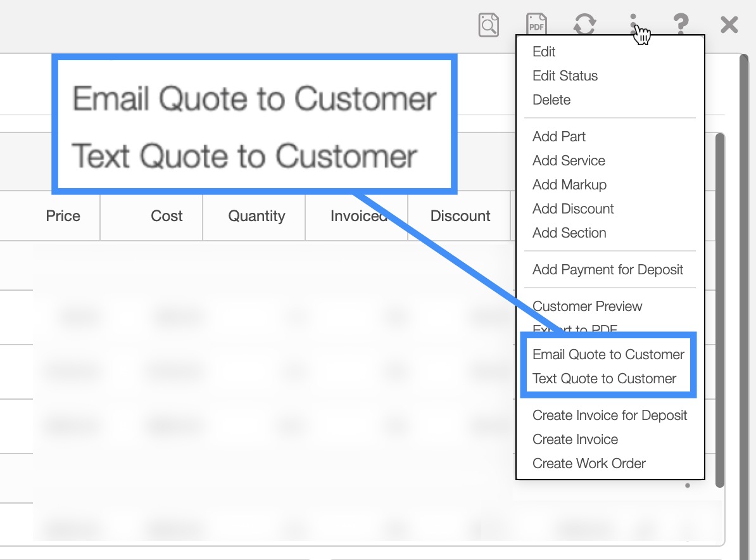Open help via question mark icon
Viewport: 756px width, 560px height.
click(681, 25)
